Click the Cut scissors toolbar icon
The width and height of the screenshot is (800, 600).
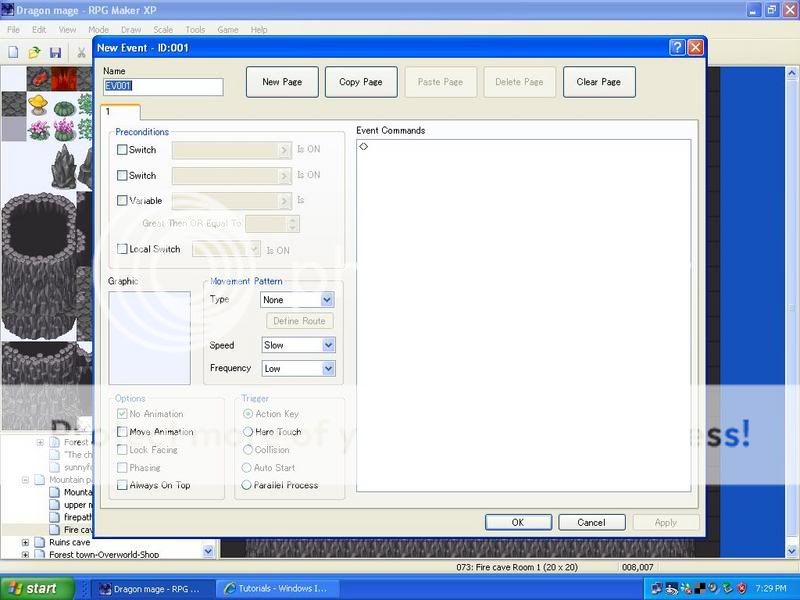click(x=82, y=52)
